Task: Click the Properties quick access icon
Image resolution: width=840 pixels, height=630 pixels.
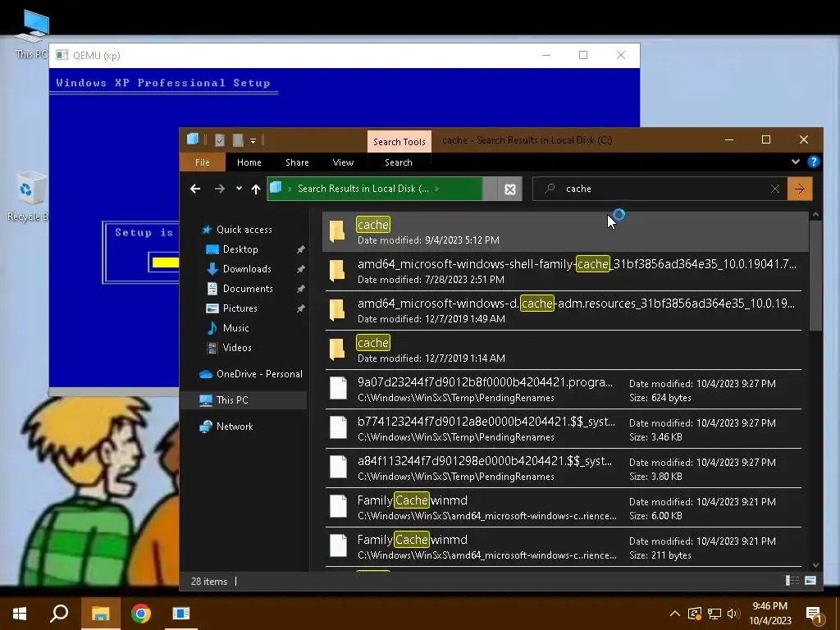Action: (220, 140)
